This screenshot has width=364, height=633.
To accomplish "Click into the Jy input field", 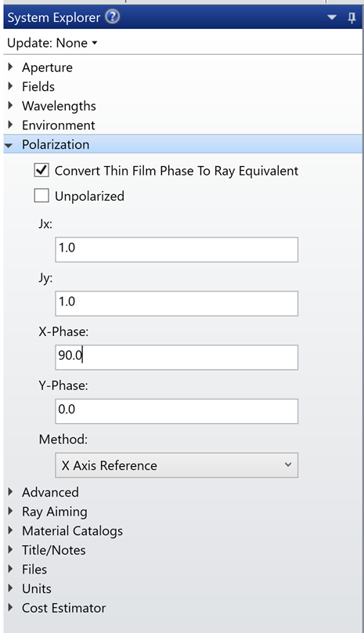I will 176,303.
